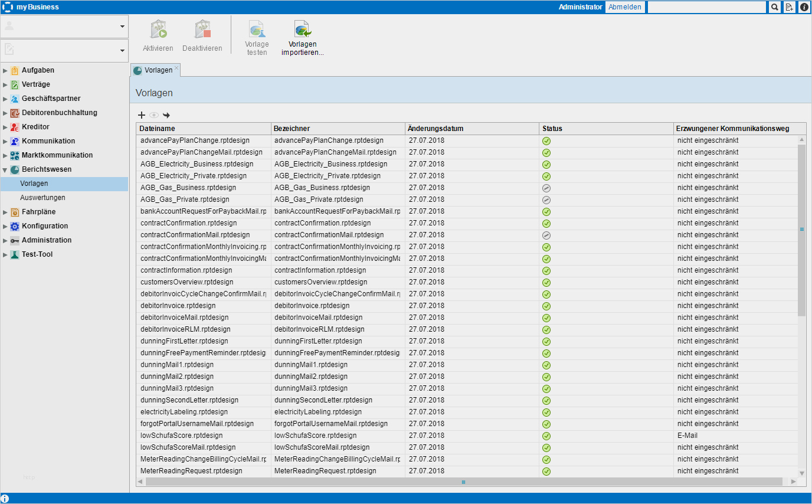The image size is (812, 504).
Task: Click the plus icon to add a template
Action: (x=142, y=115)
